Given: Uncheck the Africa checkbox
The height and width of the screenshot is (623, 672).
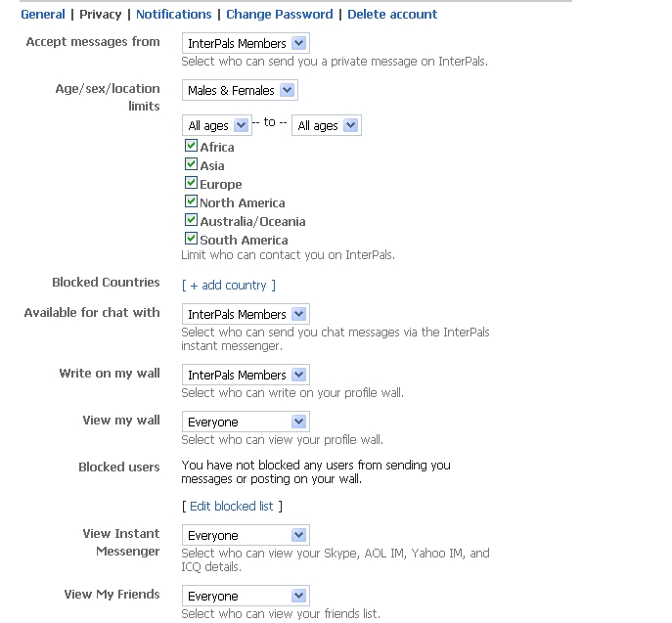Looking at the screenshot, I should click(191, 146).
